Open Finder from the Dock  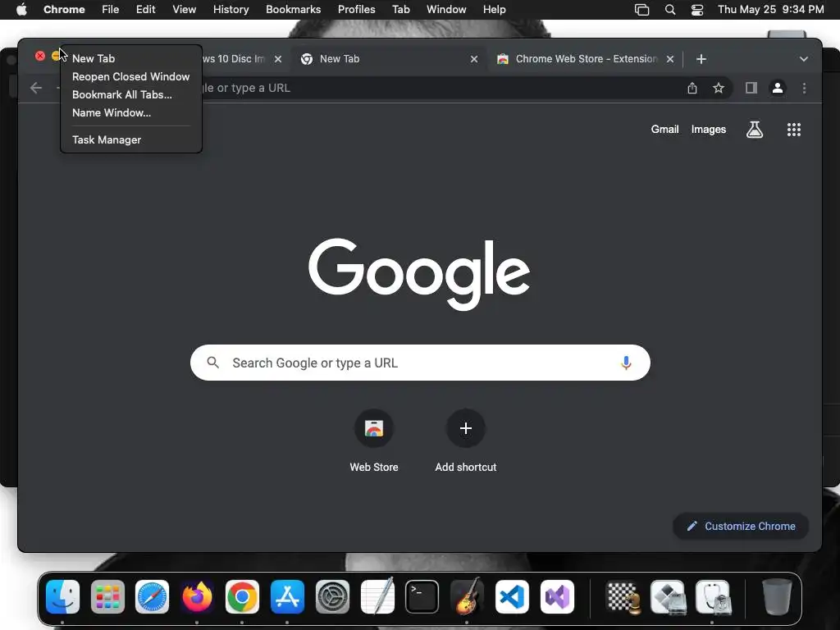point(62,597)
